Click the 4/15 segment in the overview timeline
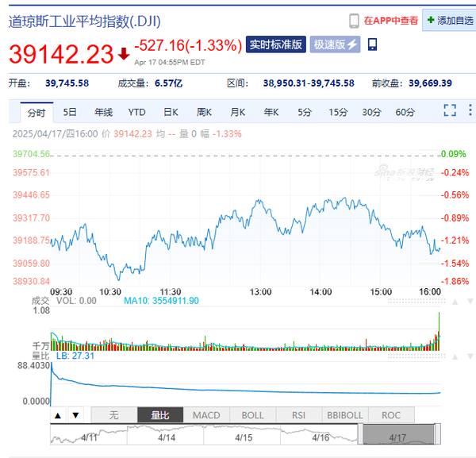This screenshot has width=476, height=458. (x=242, y=435)
